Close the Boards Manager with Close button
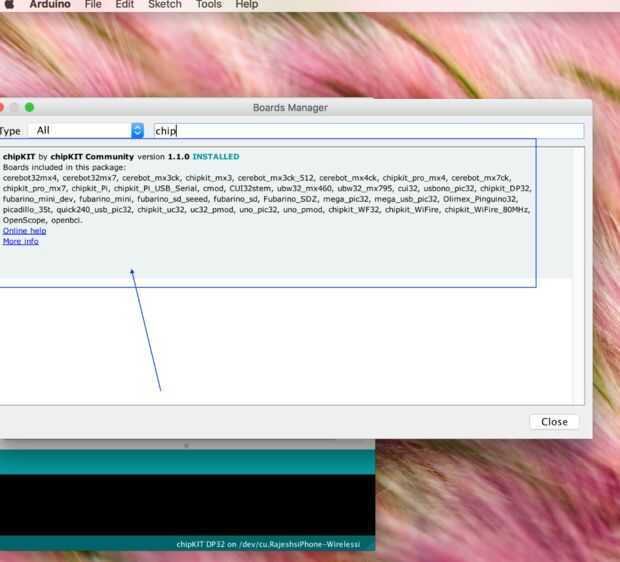 [x=554, y=422]
